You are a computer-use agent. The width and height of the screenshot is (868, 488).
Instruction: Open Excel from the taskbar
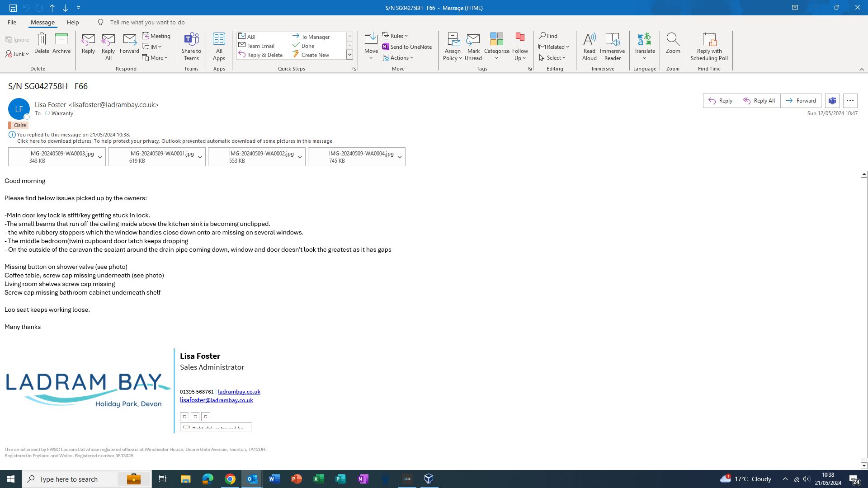[318, 479]
